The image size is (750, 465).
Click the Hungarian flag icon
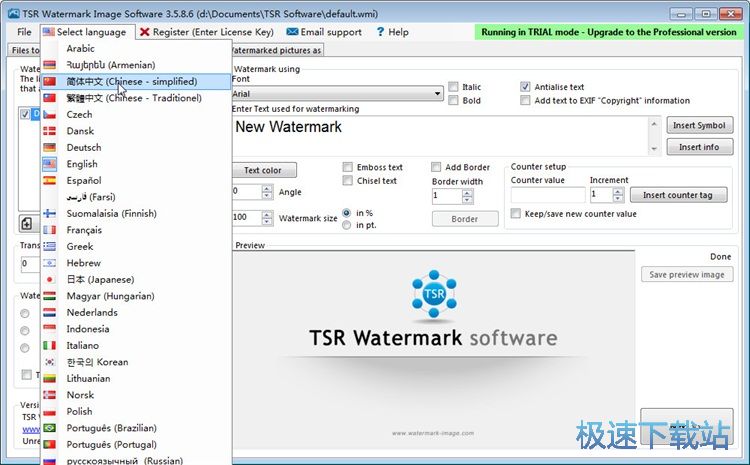coord(50,296)
